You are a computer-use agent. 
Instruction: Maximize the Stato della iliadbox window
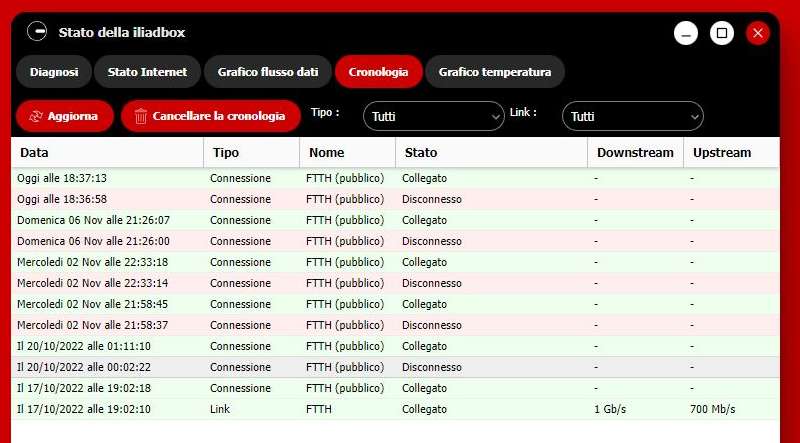point(721,33)
